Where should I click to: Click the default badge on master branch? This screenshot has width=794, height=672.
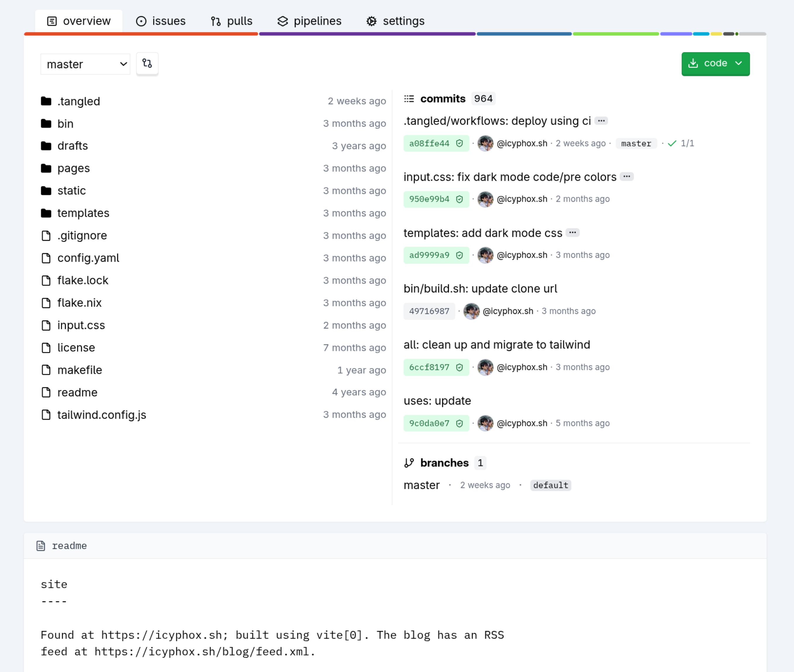tap(550, 485)
